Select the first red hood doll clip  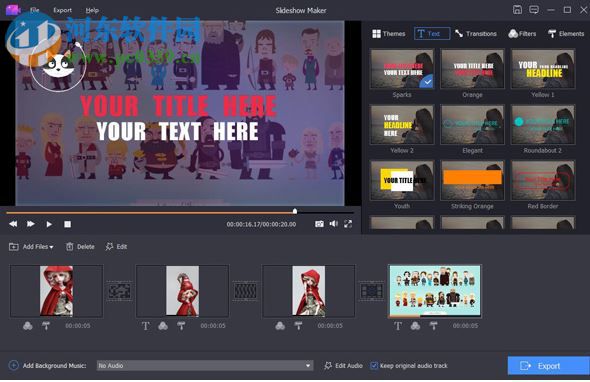(56, 291)
